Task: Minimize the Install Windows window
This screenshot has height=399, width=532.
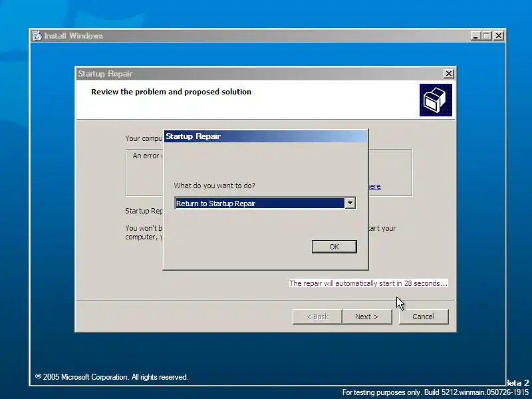Action: click(x=475, y=36)
